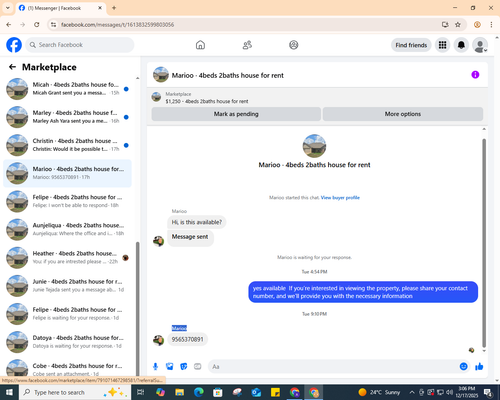Open Heather conversation in the list
This screenshot has width=500, height=400.
pyautogui.click(x=67, y=258)
